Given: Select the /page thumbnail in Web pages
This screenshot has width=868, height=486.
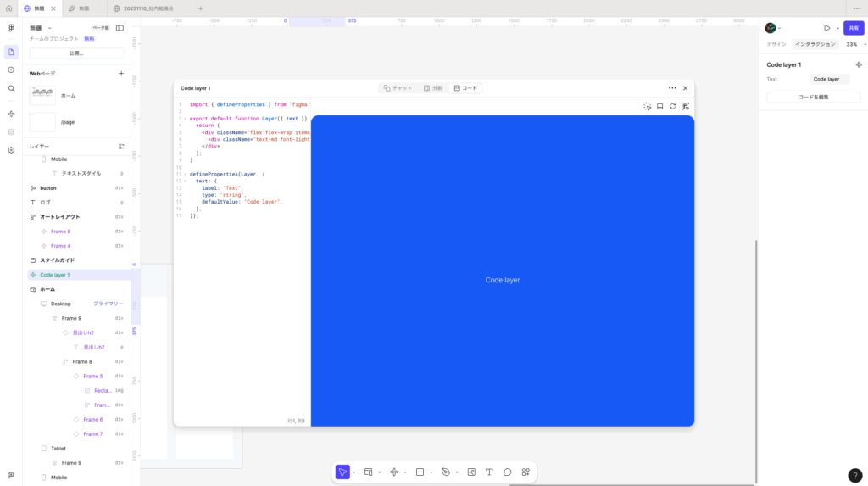Looking at the screenshot, I should [x=42, y=122].
